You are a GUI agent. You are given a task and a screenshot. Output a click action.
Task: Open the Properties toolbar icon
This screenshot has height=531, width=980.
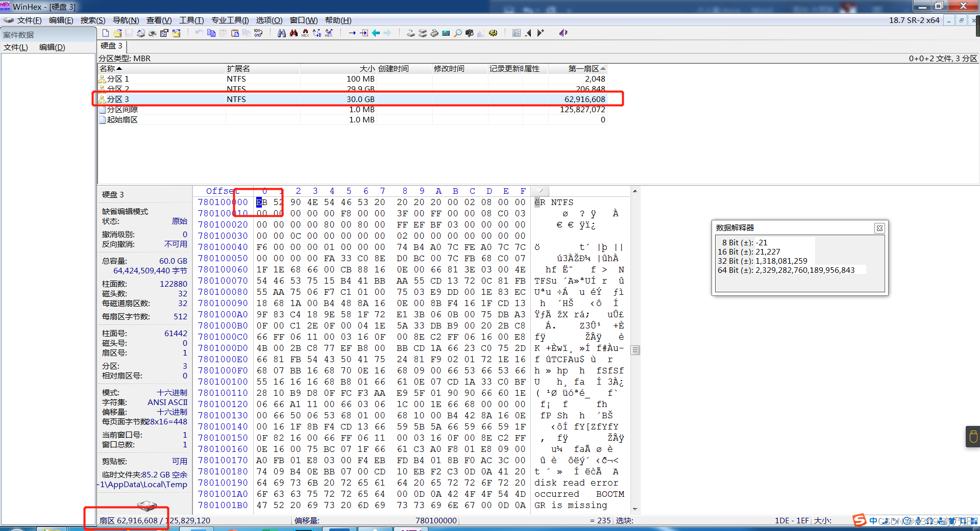164,33
